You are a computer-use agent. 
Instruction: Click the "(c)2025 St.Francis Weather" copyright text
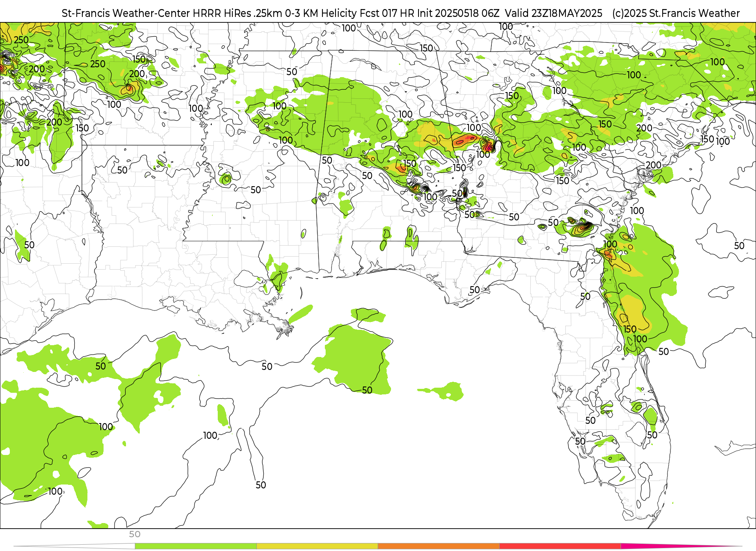point(676,13)
